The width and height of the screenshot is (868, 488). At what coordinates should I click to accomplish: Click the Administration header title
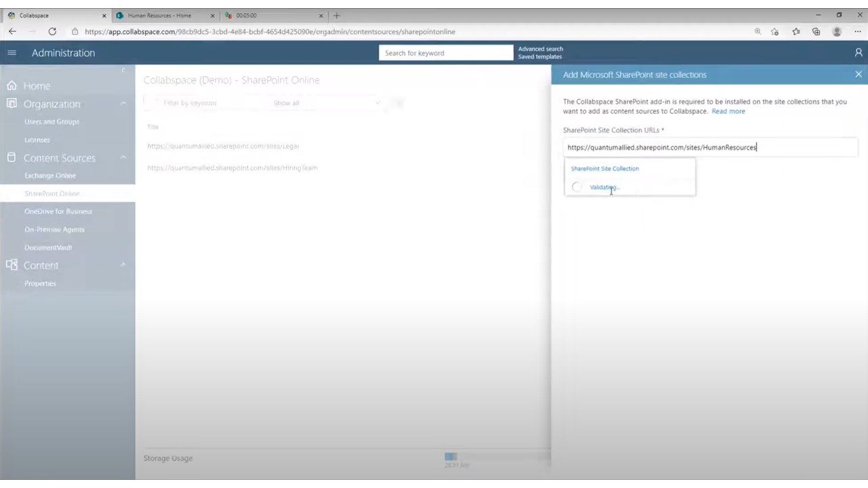[x=63, y=53]
